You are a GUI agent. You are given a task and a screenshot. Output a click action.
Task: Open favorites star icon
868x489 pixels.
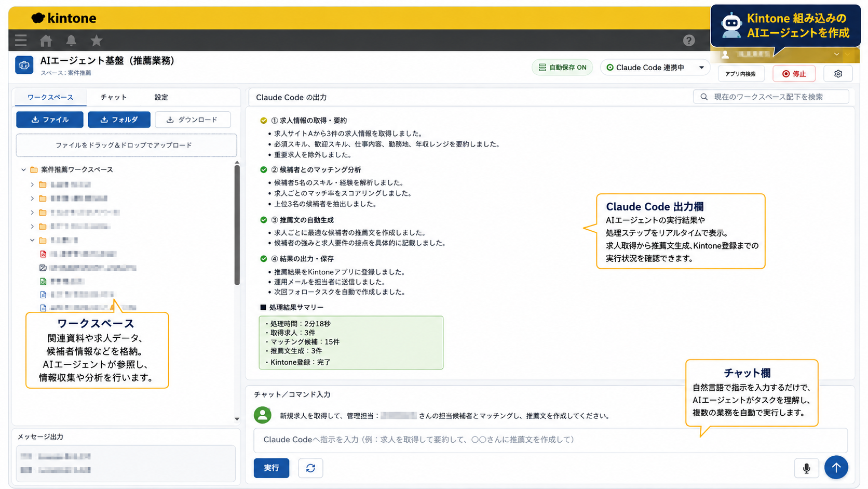click(96, 40)
